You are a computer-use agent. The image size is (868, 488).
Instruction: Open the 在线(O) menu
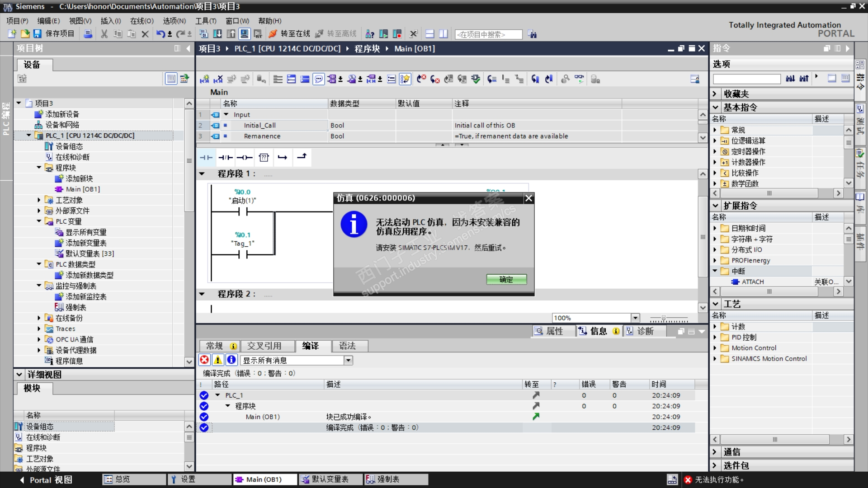point(142,21)
